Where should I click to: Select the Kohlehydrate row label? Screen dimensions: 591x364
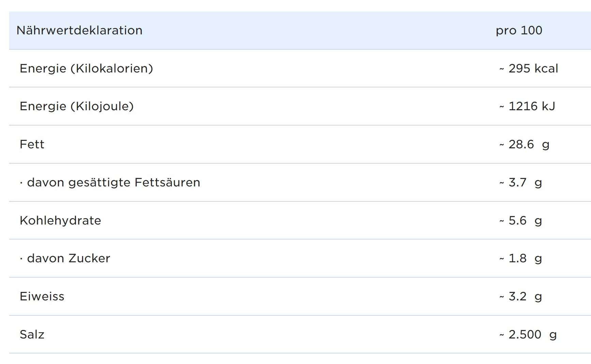pyautogui.click(x=60, y=221)
